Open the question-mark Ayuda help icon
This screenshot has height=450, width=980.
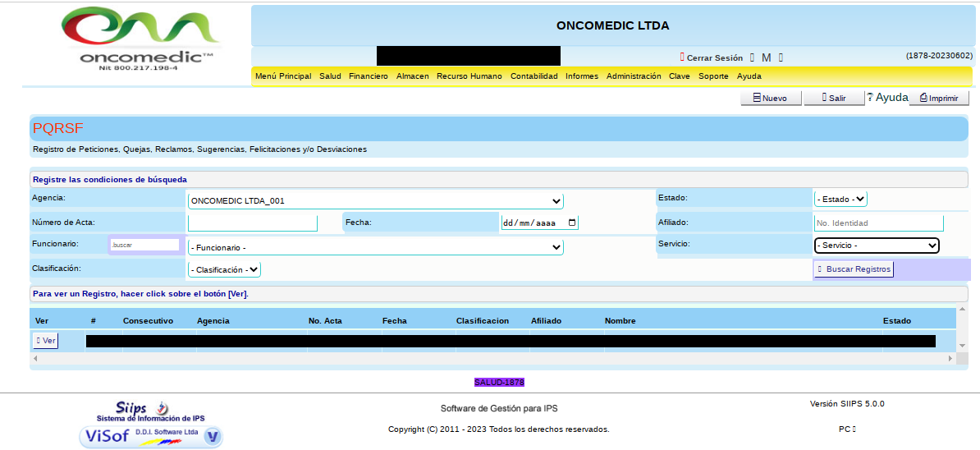click(870, 97)
